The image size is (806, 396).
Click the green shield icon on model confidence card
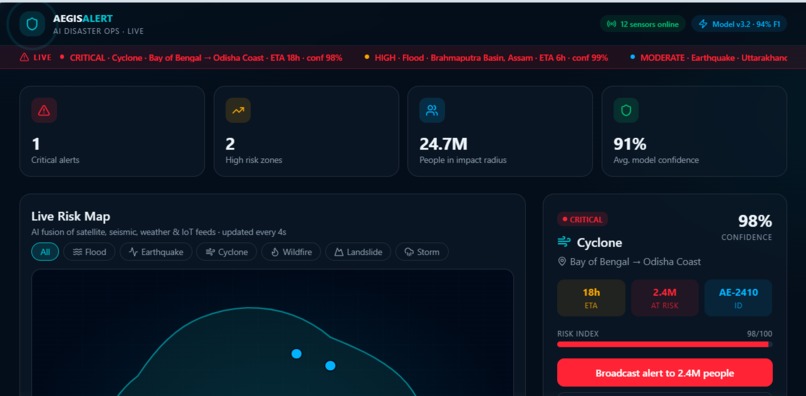coord(626,110)
